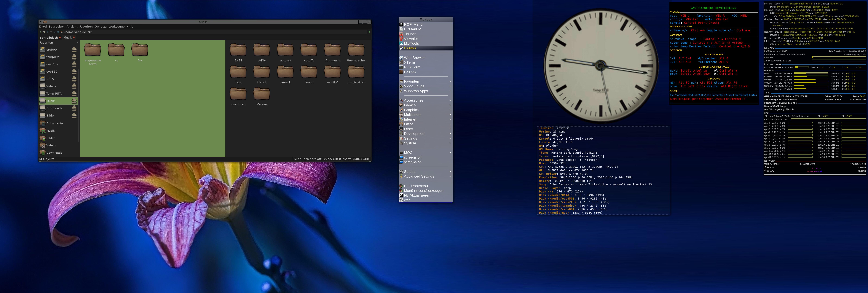Unmount the DATA volume via eject icon

pyautogui.click(x=74, y=79)
